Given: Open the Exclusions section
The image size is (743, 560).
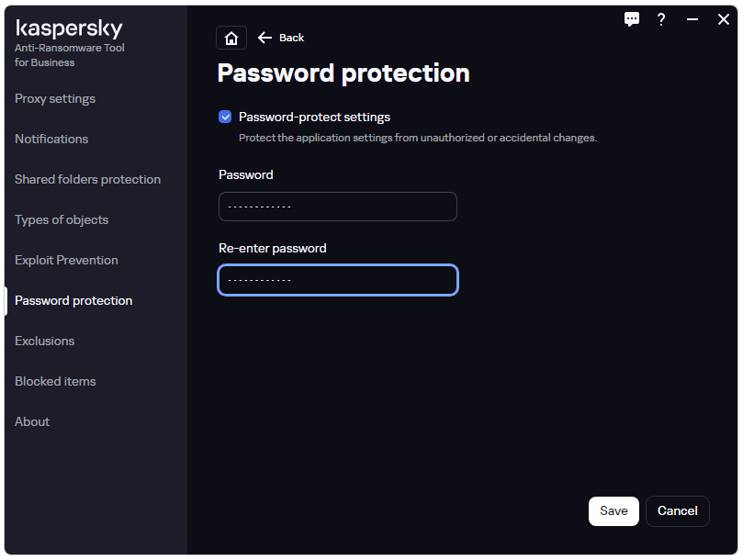Looking at the screenshot, I should (44, 341).
